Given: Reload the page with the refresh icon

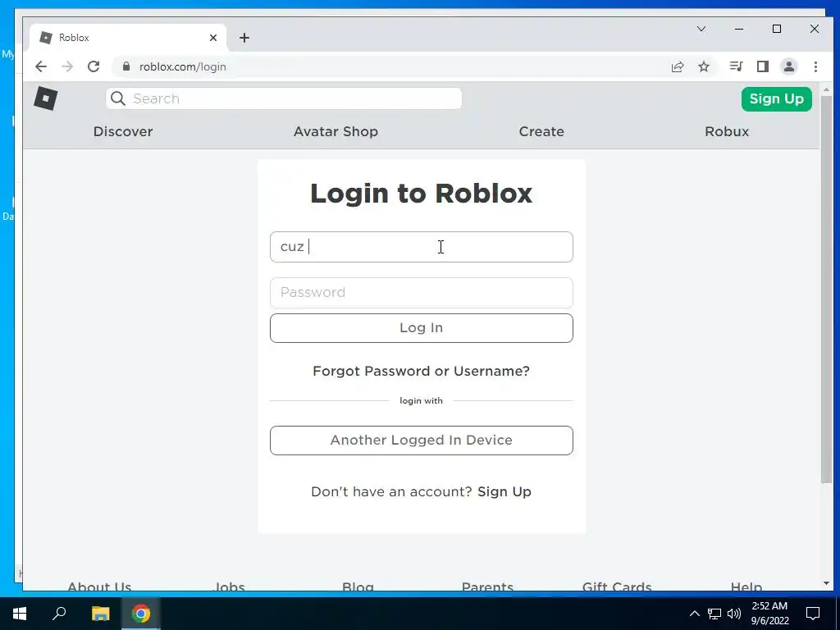Looking at the screenshot, I should [94, 66].
